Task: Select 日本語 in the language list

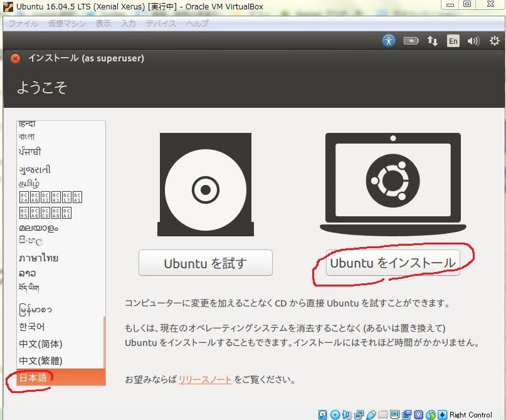Action: (x=61, y=377)
